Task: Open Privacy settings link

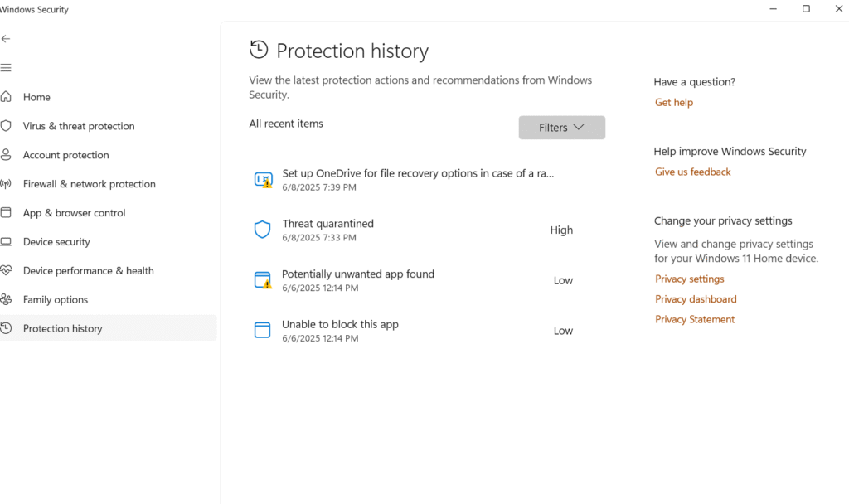Action: click(x=689, y=279)
